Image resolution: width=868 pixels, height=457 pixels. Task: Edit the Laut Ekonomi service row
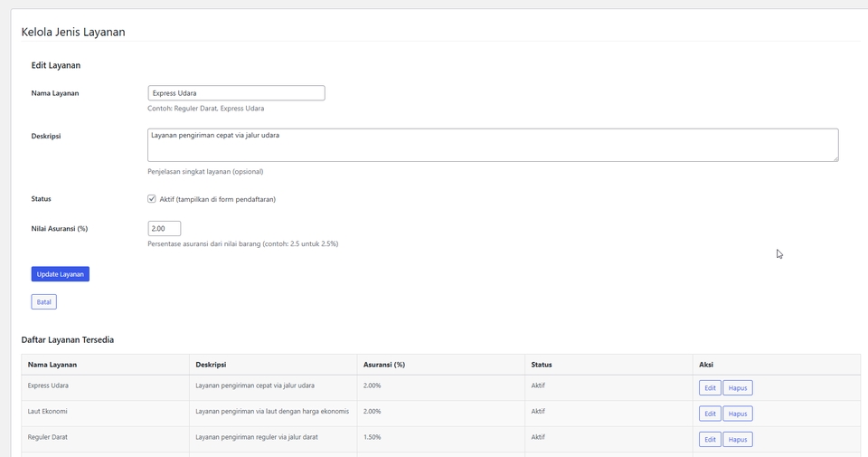[710, 414]
